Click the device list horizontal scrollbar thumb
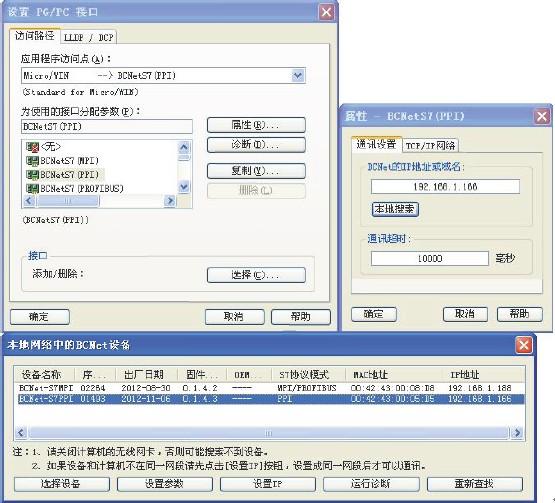 (268, 433)
